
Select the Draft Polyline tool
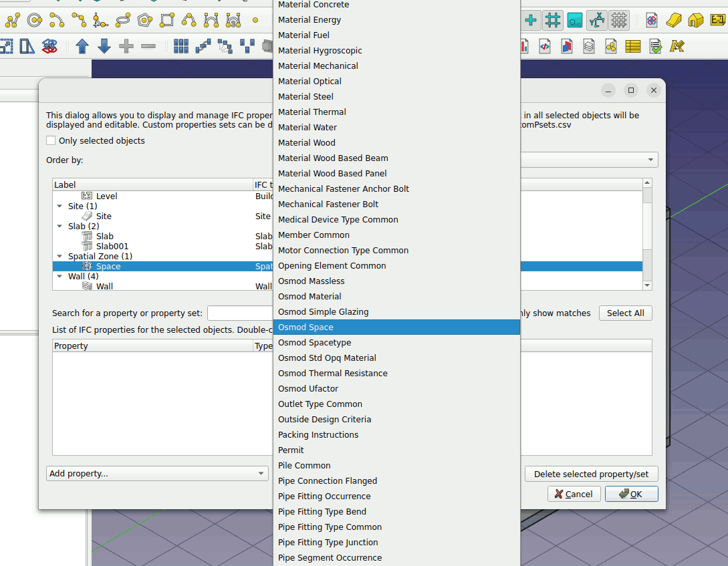pos(12,21)
